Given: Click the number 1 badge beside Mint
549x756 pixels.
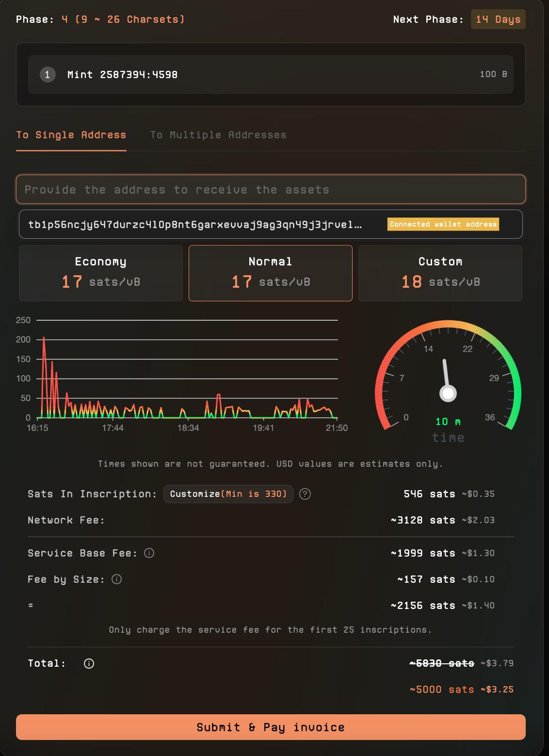Looking at the screenshot, I should click(x=48, y=74).
